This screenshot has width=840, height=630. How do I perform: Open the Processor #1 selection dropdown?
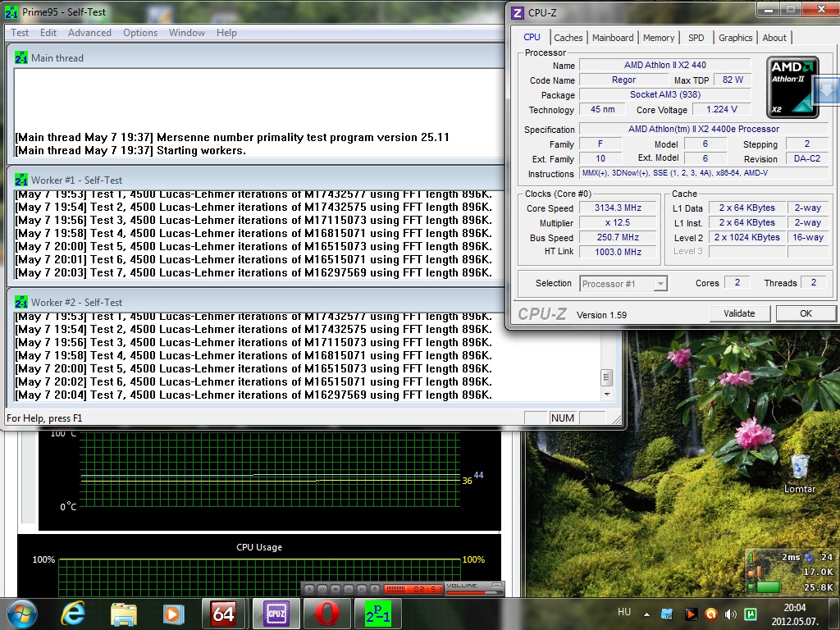coord(623,283)
